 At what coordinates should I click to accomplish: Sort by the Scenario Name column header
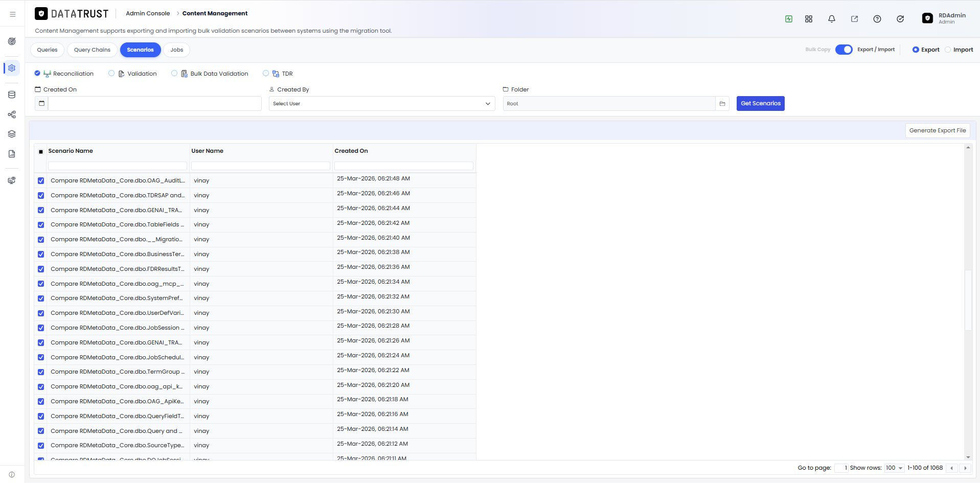click(x=71, y=151)
